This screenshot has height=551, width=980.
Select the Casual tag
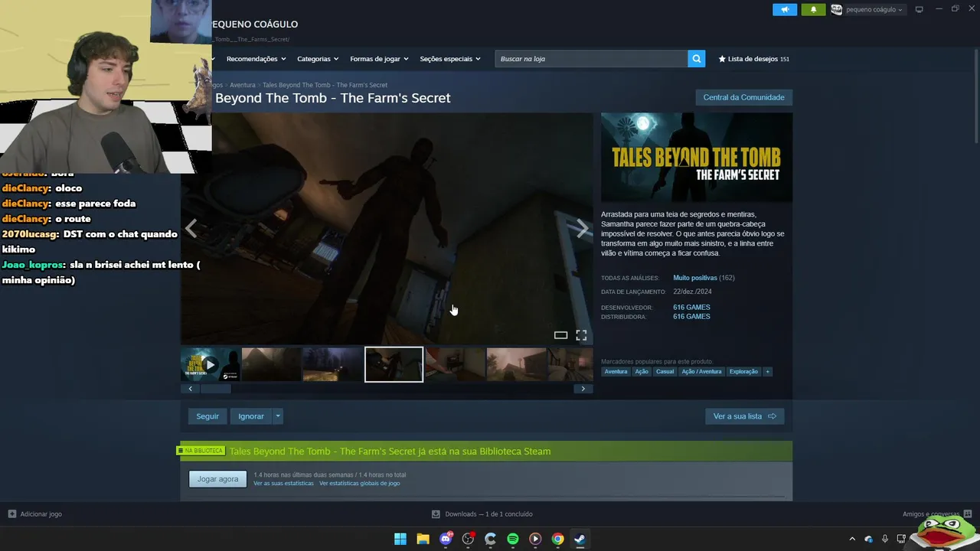665,372
